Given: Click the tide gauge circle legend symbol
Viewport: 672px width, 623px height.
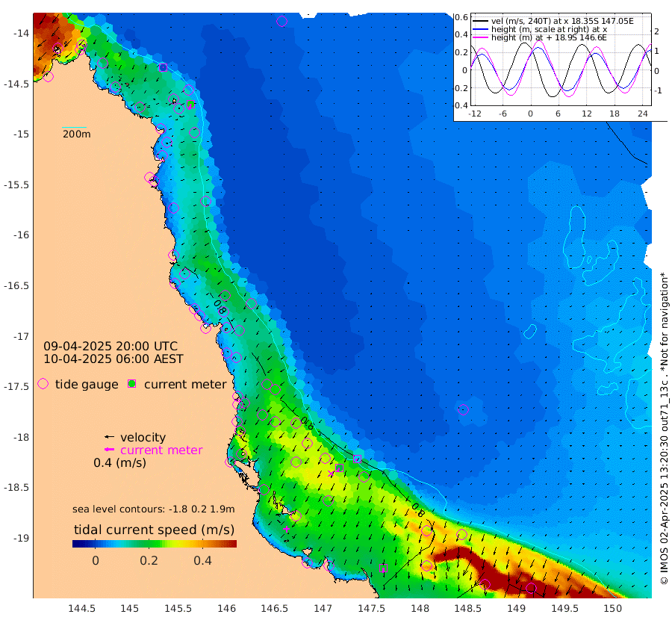Looking at the screenshot, I should pos(43,384).
